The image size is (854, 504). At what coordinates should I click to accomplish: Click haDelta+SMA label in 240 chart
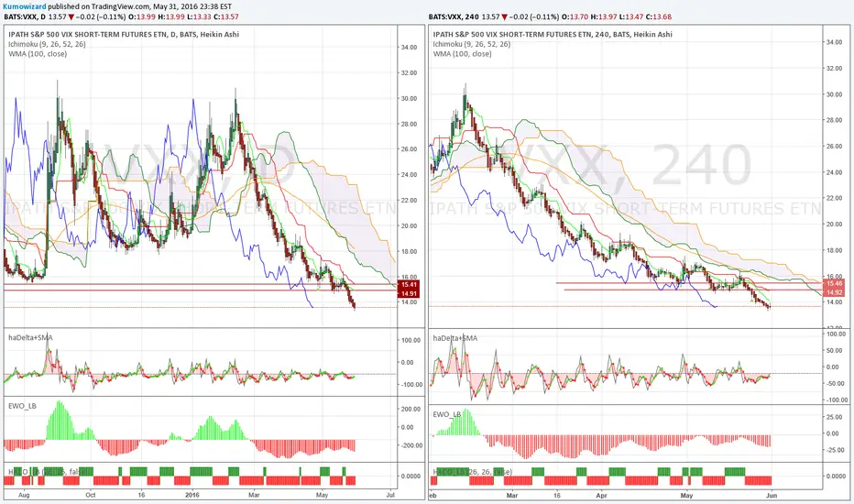[x=455, y=338]
